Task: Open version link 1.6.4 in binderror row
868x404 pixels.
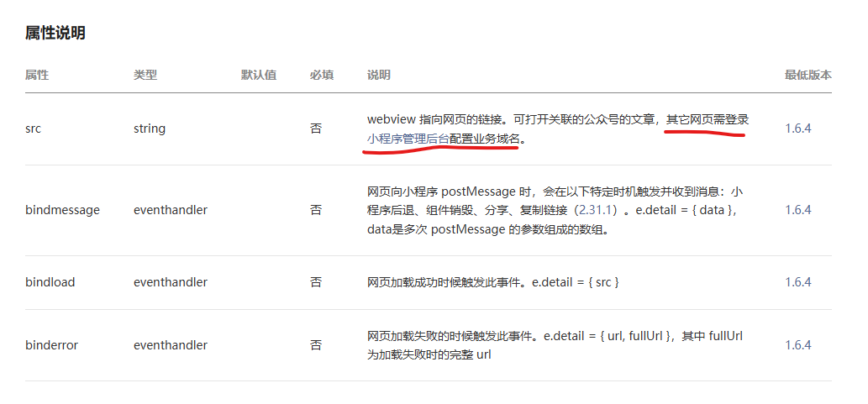Action: (797, 345)
